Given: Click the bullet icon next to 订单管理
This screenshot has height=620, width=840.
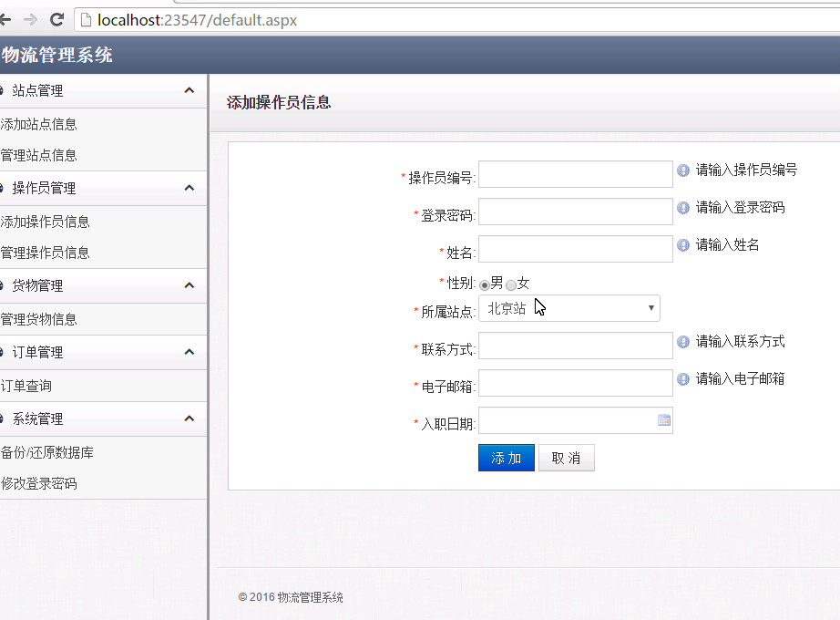Looking at the screenshot, I should click(2, 352).
